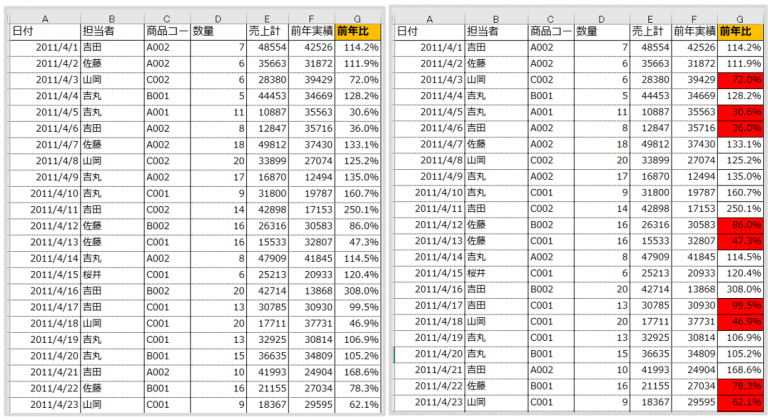Select column A header in left table
Image resolution: width=768 pixels, height=420 pixels.
[x=45, y=19]
